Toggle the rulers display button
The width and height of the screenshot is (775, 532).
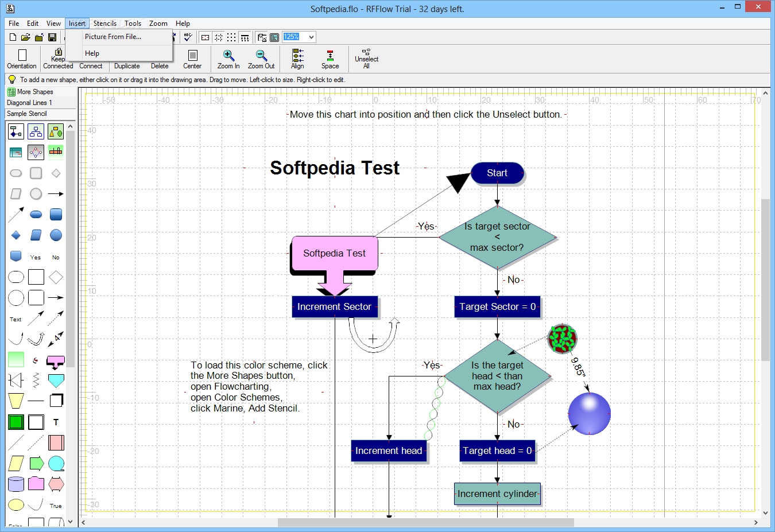click(245, 37)
